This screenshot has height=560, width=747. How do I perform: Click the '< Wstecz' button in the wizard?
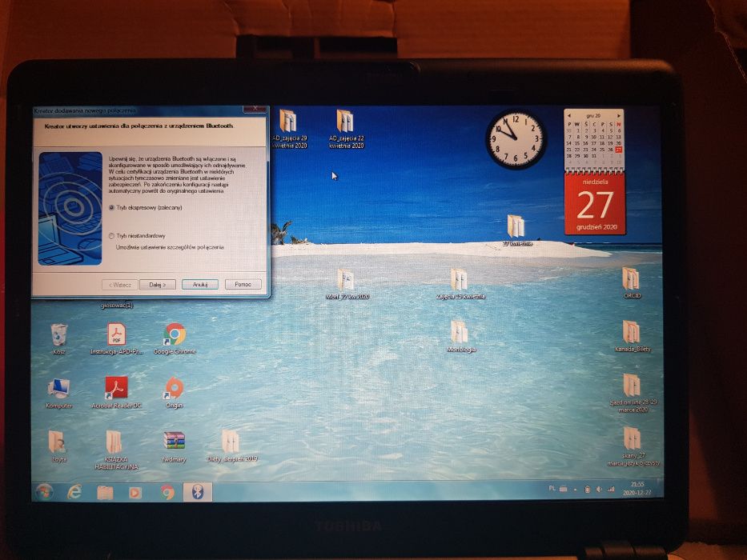(119, 285)
